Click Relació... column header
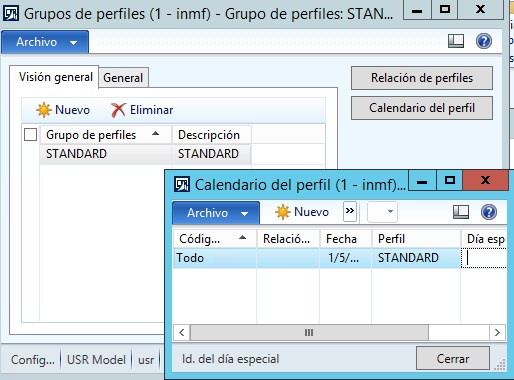Screen dimensions: 514x380 [288, 239]
